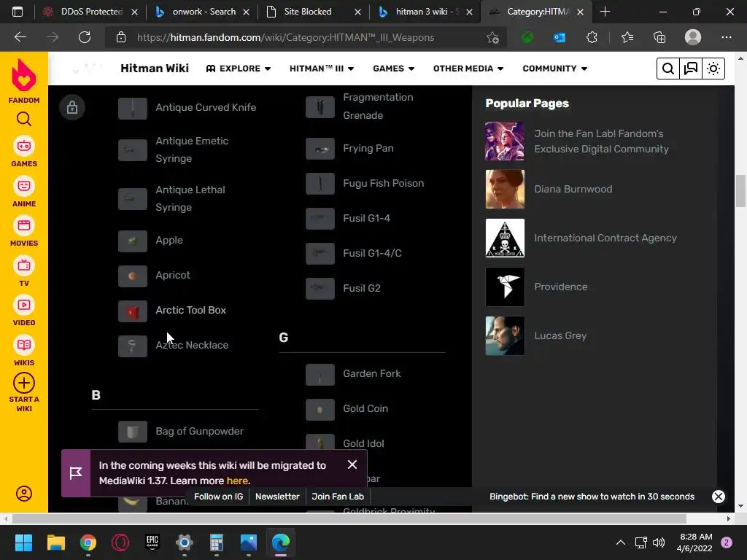Expand the Other Media dropdown menu
The image size is (747, 560).
[x=468, y=69]
